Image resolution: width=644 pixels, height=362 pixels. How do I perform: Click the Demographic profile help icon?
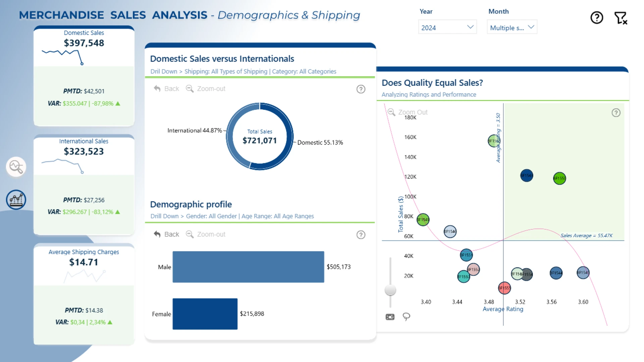tap(361, 235)
